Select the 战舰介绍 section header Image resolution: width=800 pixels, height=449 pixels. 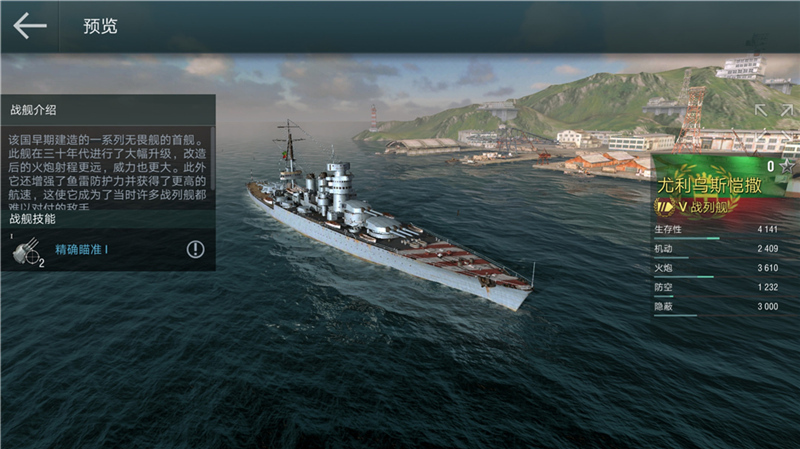(33, 110)
